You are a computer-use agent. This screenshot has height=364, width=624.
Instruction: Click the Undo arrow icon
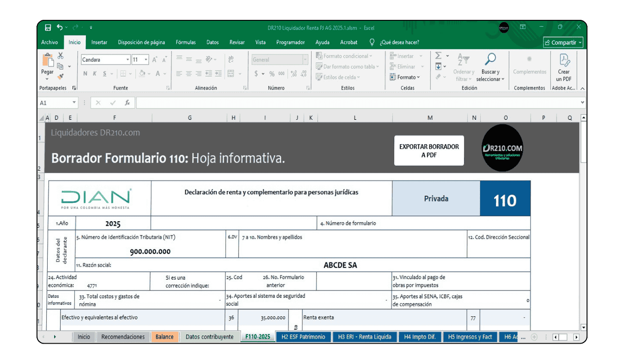coord(60,28)
